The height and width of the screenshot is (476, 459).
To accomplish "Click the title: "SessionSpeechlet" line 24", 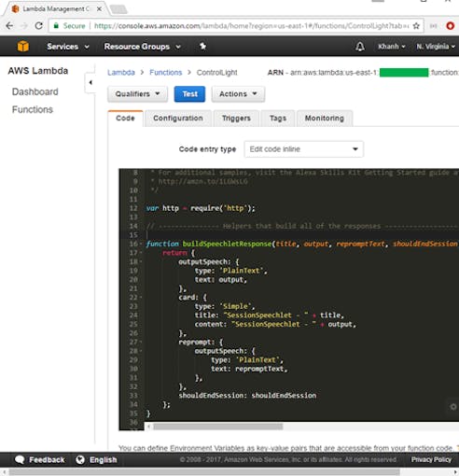I will [x=270, y=315].
